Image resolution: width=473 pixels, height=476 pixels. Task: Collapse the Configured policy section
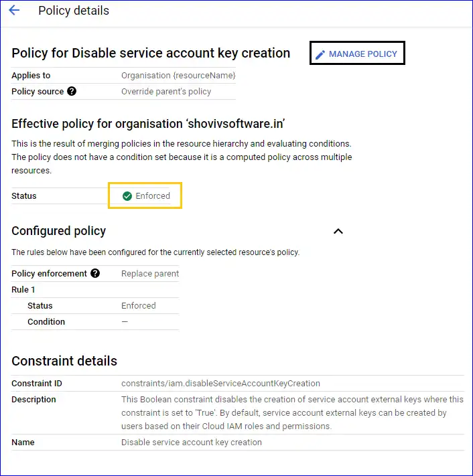tap(338, 231)
